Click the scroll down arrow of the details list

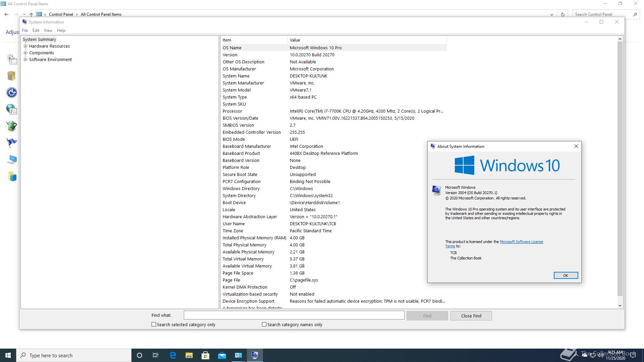[620, 306]
